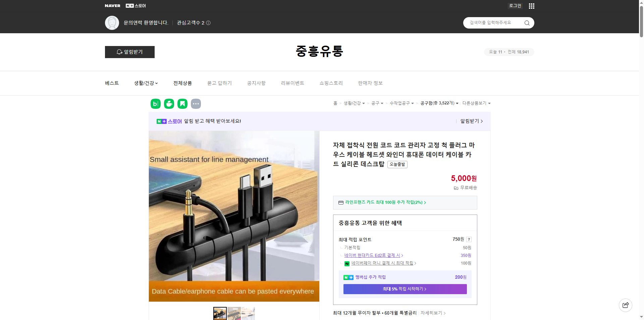Share the product to Naver Blog
The image size is (644, 320).
point(155,104)
